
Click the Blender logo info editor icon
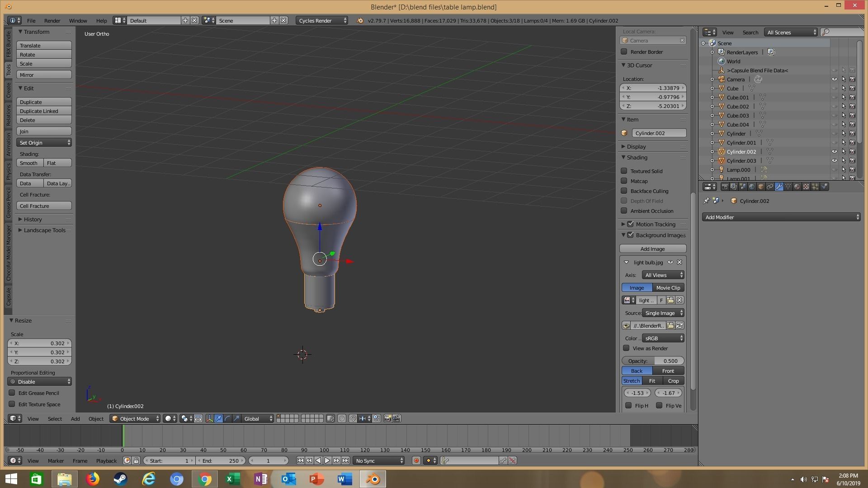tap(359, 21)
